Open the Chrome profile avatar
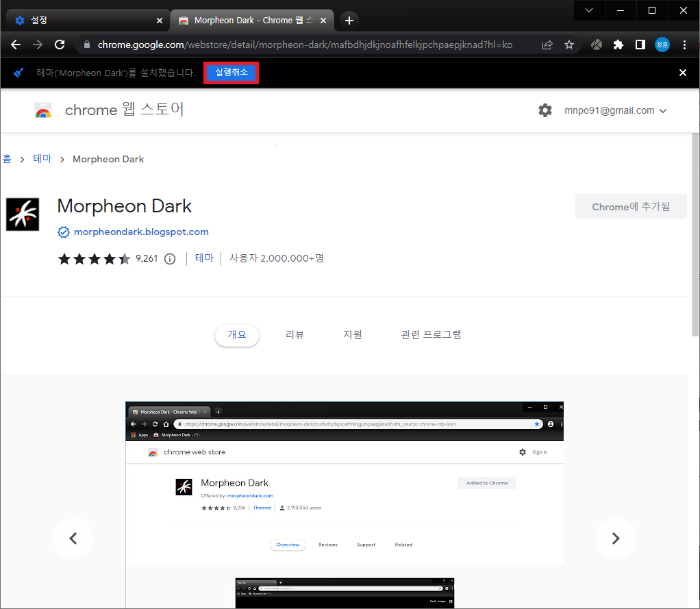700x609 pixels. point(662,45)
